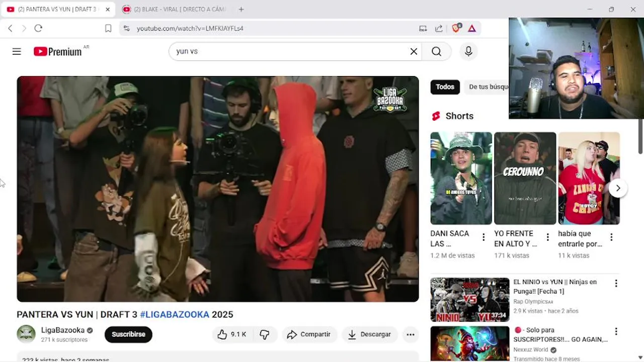The height and width of the screenshot is (362, 644).
Task: Clear the search box with X icon
Action: click(414, 51)
